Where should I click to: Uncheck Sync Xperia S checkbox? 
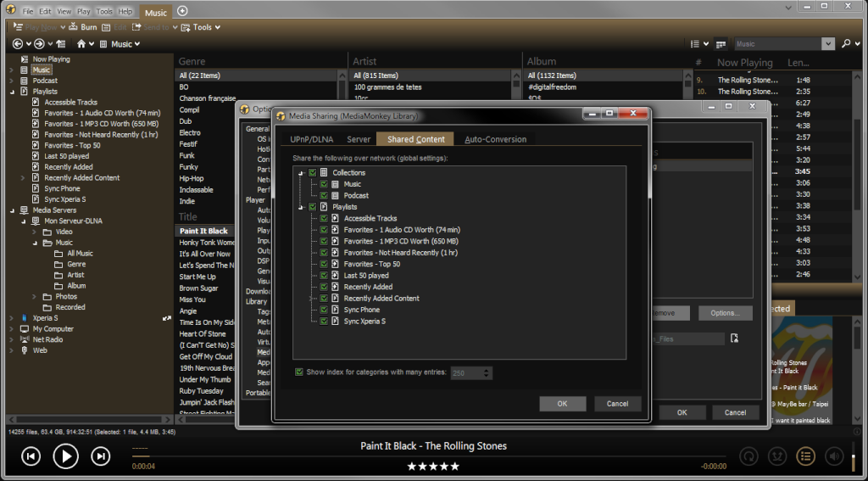pyautogui.click(x=324, y=321)
